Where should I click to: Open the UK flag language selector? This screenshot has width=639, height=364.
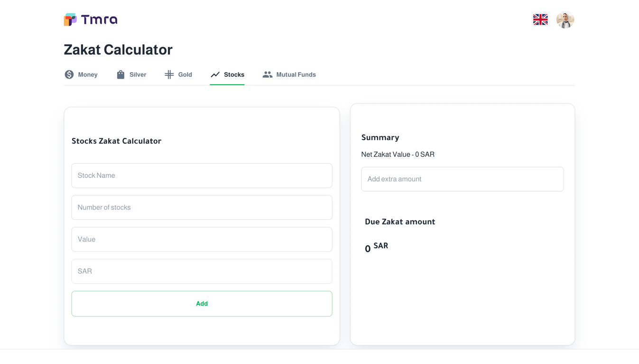tap(540, 19)
